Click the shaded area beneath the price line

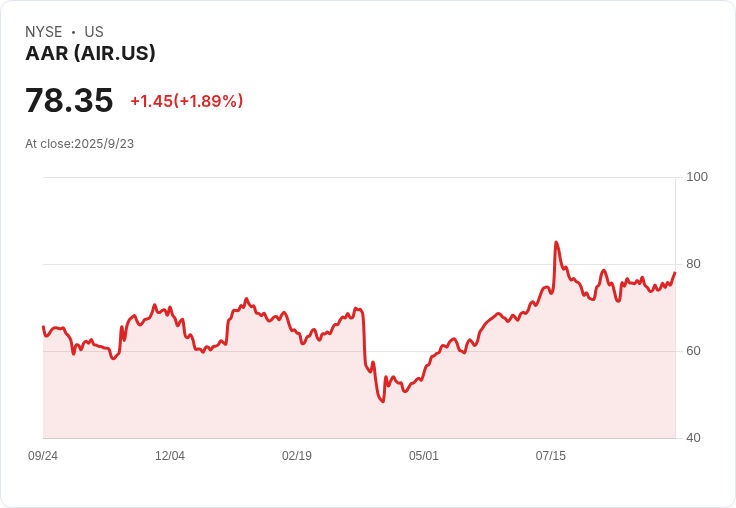point(300,400)
